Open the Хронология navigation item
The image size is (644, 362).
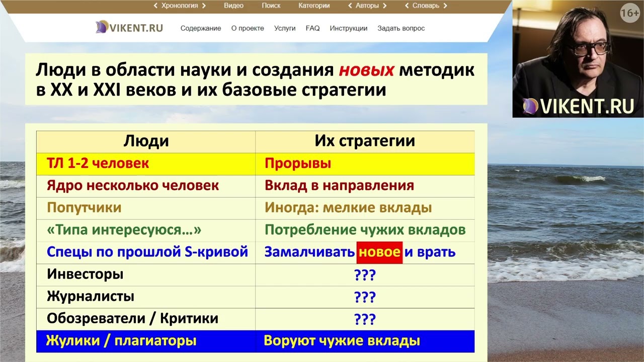coord(180,6)
